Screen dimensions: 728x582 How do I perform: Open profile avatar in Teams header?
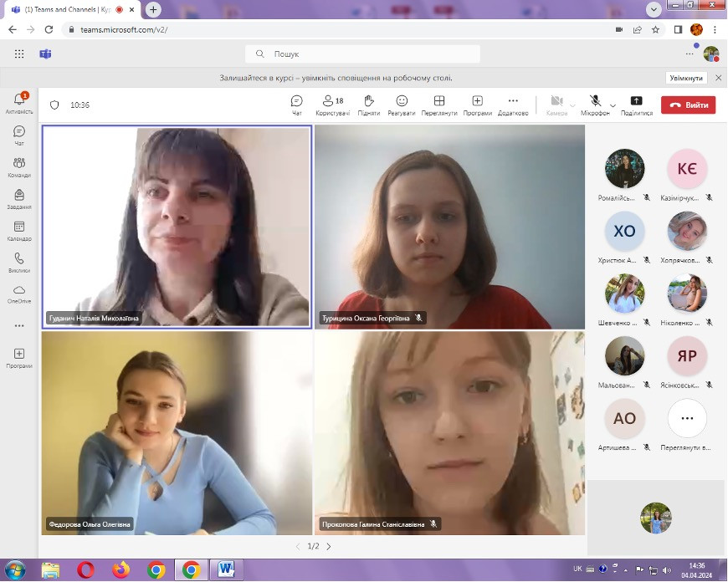[710, 54]
